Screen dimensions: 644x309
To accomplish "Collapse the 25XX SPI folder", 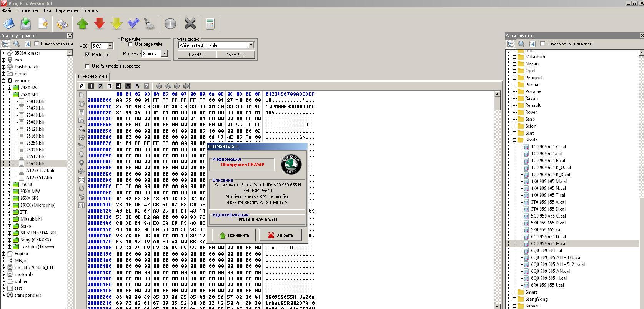I will (x=10, y=95).
